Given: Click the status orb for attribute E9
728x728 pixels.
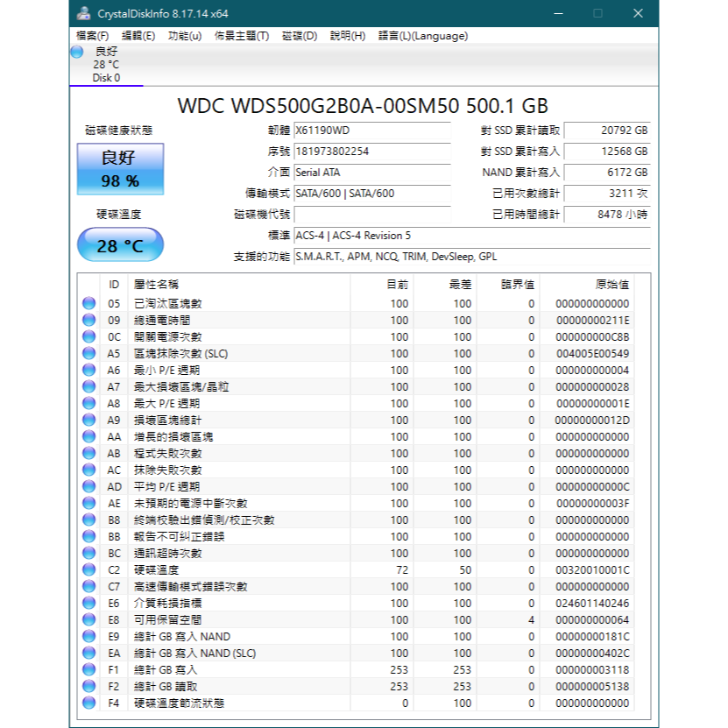Looking at the screenshot, I should pos(88,637).
